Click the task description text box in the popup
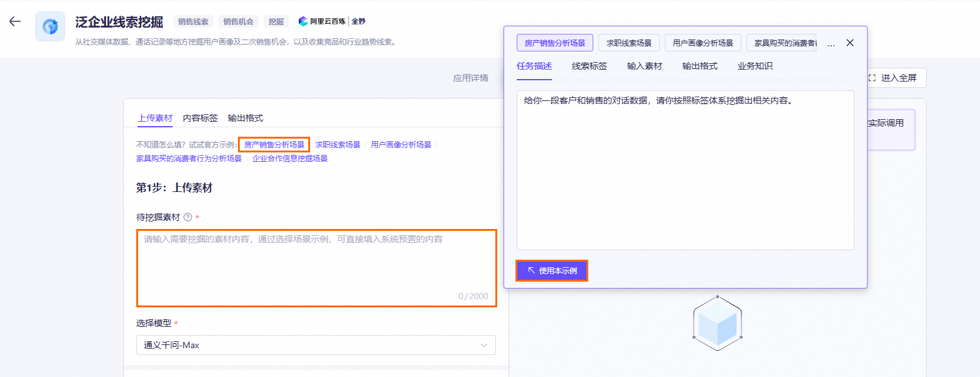 click(685, 170)
